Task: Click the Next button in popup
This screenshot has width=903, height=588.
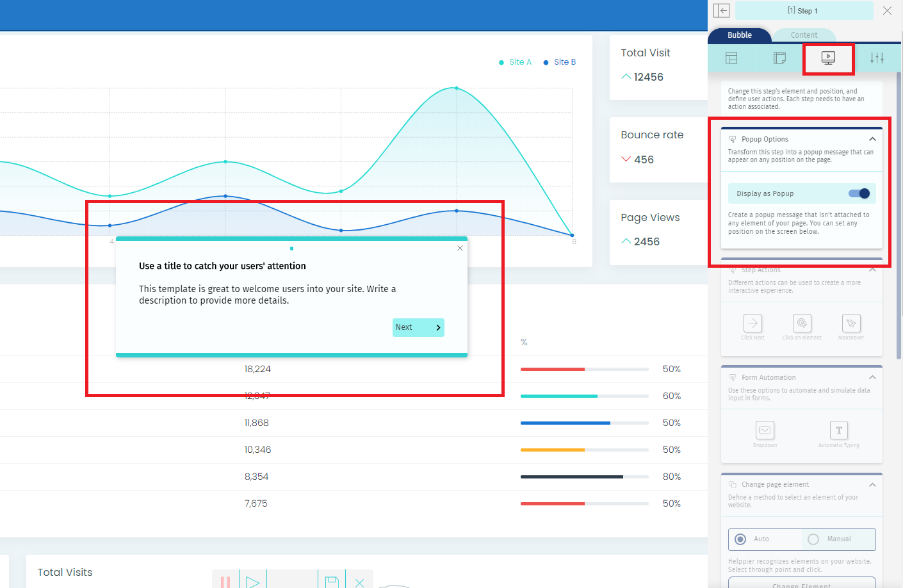Action: pos(418,327)
